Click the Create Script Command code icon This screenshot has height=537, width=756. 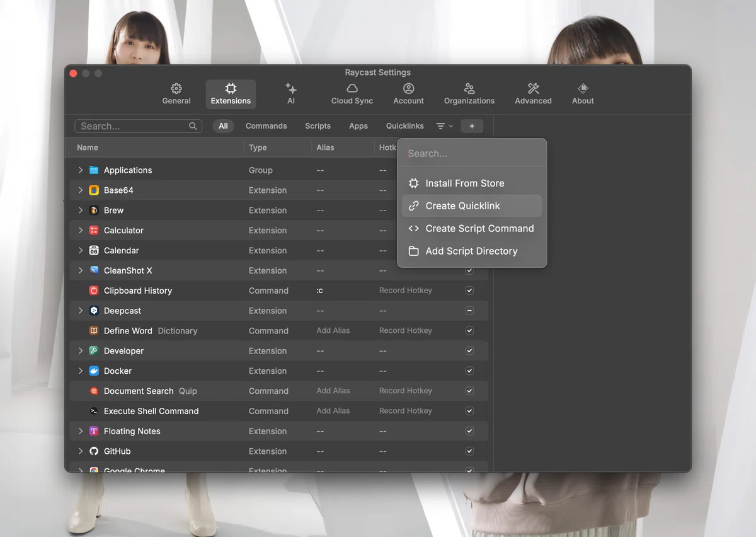(x=413, y=229)
